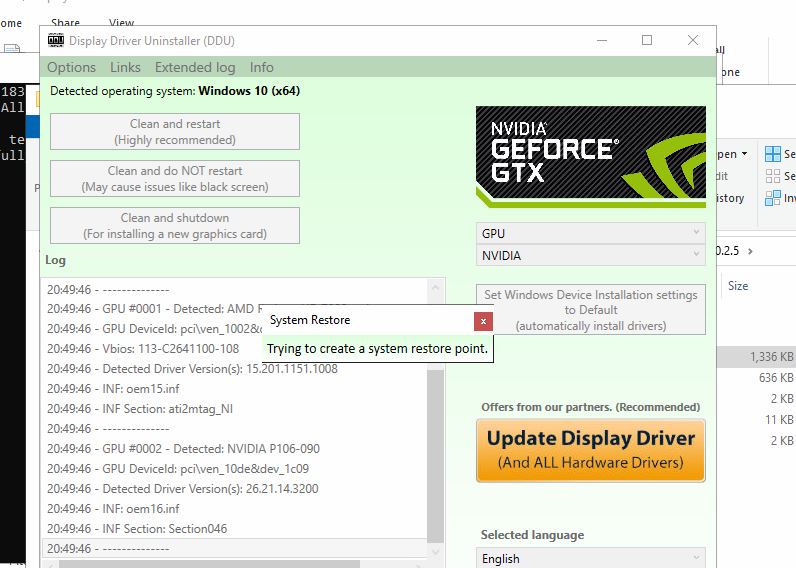Minimize the DDU window
This screenshot has height=568, width=796.
click(602, 40)
